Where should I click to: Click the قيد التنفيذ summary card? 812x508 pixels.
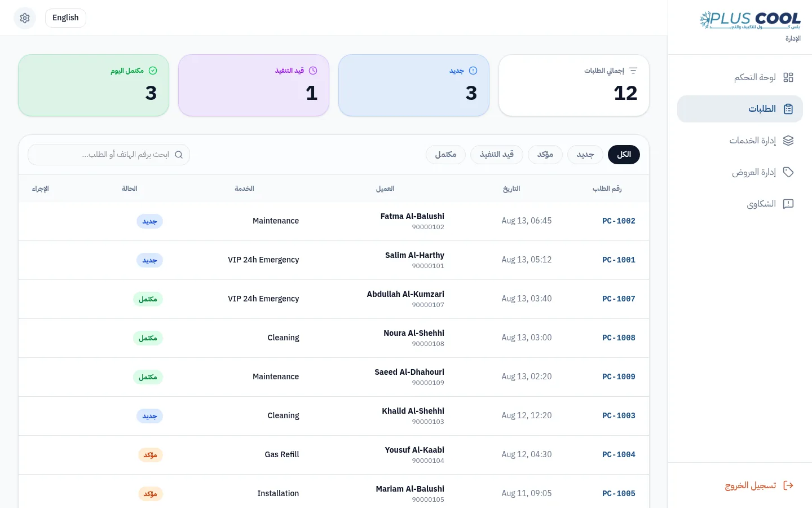coord(254,85)
